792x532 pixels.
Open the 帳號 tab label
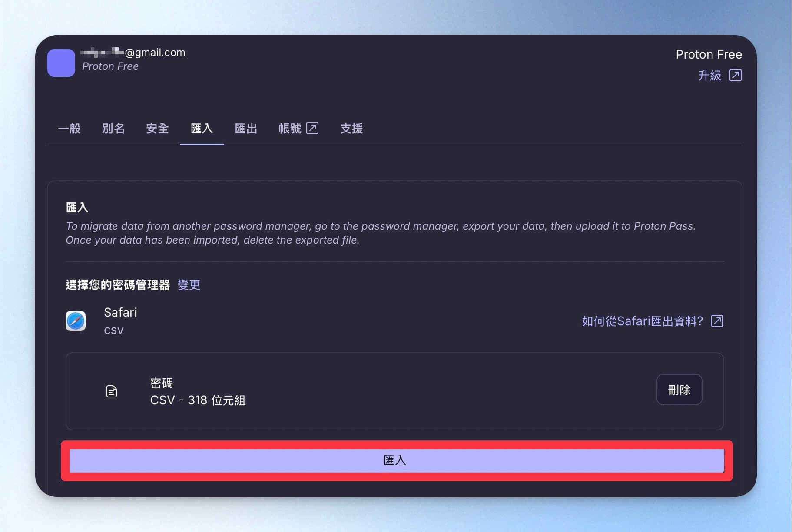pyautogui.click(x=290, y=128)
